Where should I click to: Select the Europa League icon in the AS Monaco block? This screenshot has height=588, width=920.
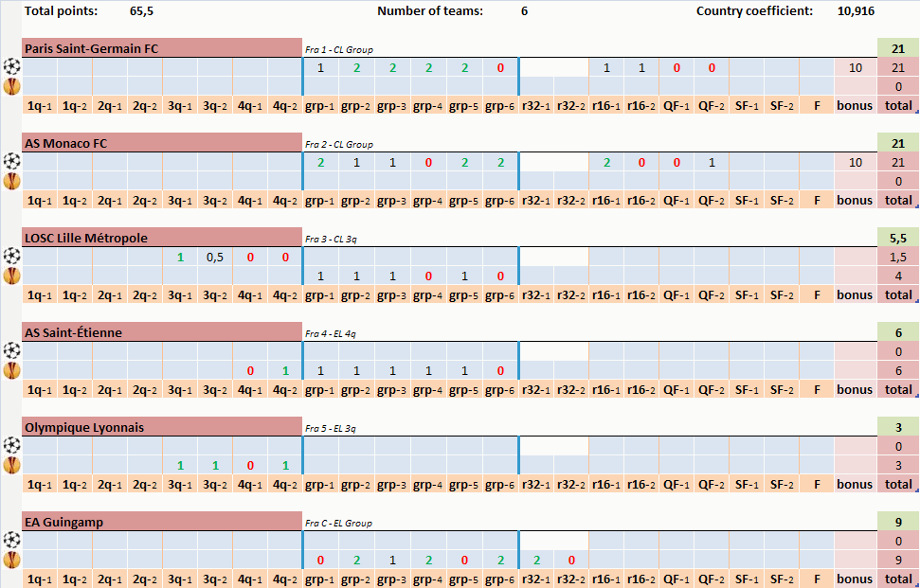coord(11,181)
